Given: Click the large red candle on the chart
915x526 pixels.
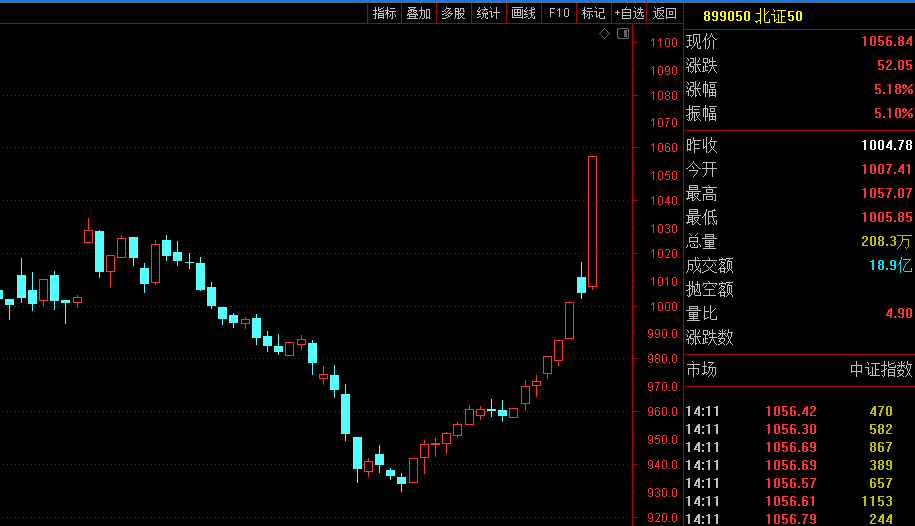Looking at the screenshot, I should pos(592,222).
